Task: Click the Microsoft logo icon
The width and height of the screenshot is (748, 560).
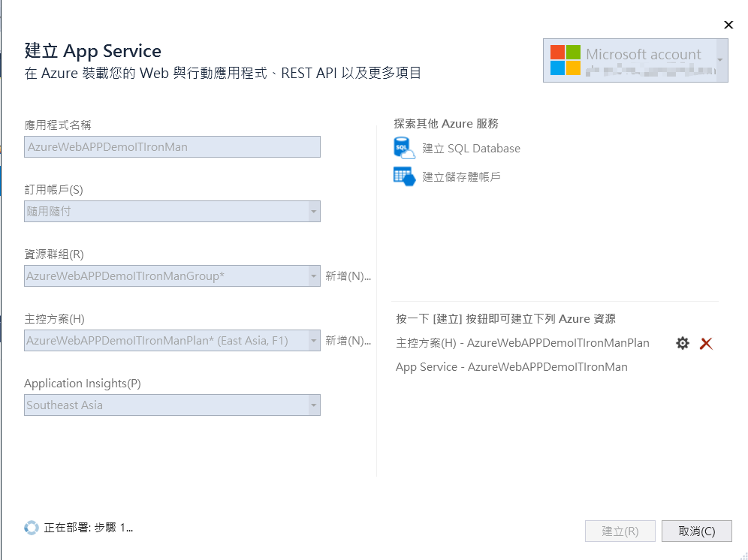Action: pyautogui.click(x=566, y=60)
